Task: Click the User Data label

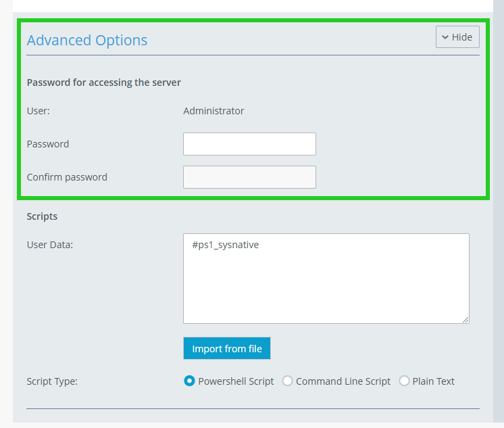Action: (50, 245)
